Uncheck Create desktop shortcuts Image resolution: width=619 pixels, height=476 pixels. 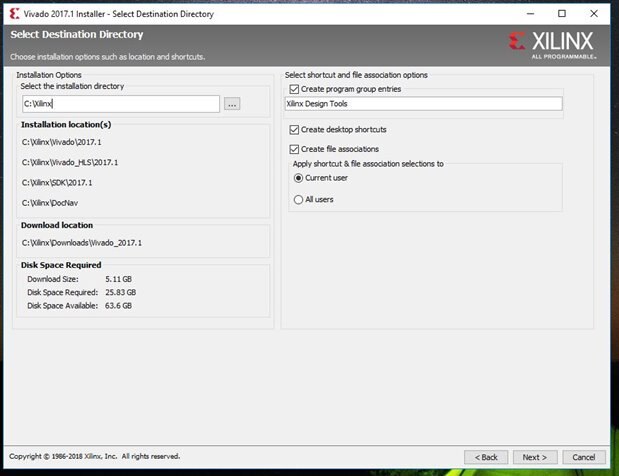point(294,129)
